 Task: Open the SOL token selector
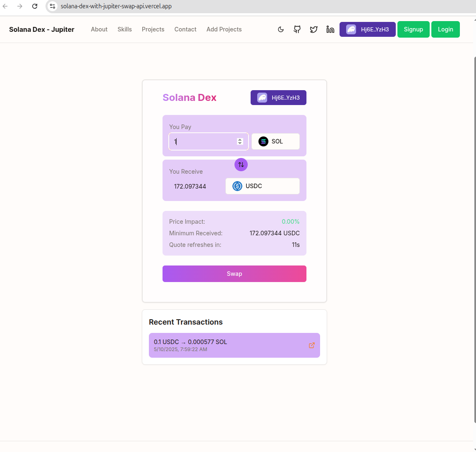click(x=275, y=141)
